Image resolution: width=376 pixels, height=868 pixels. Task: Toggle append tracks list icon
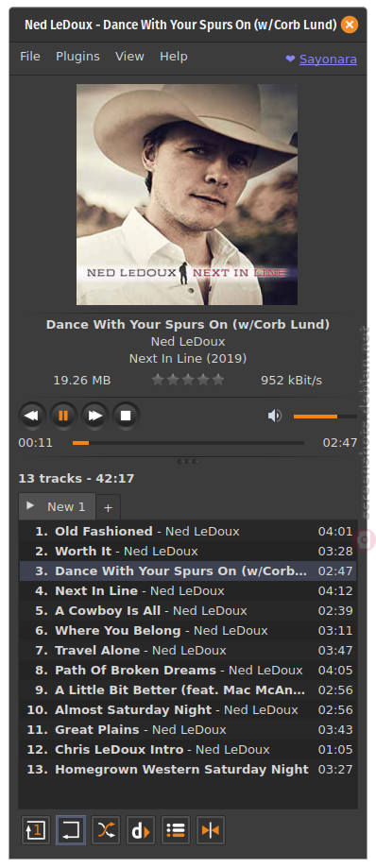click(x=176, y=830)
